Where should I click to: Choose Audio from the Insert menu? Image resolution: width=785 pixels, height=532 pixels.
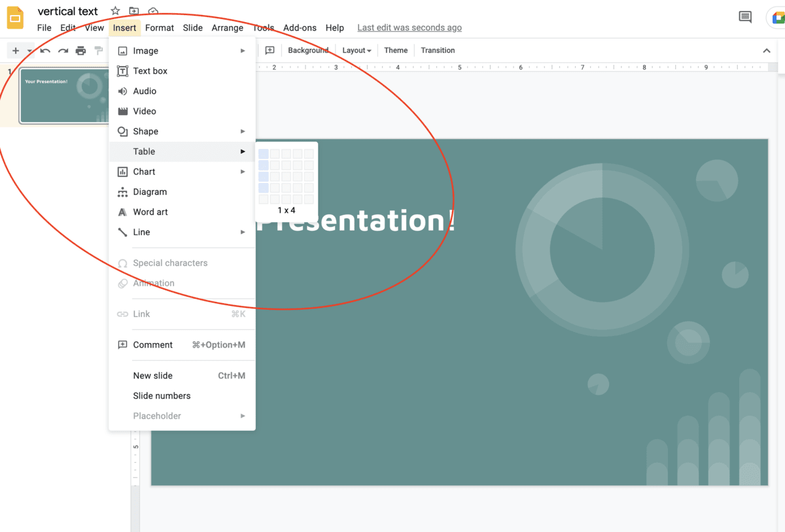pos(182,91)
